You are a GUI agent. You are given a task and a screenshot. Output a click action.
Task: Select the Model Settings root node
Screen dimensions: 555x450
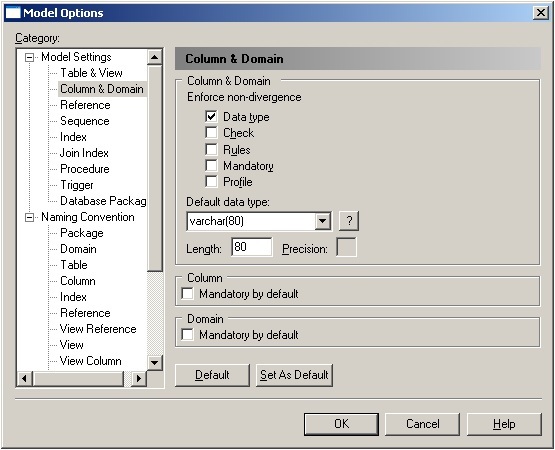(x=76, y=57)
